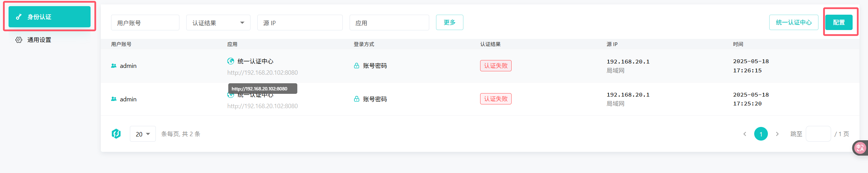Click the 更多 button
868x173 pixels.
tap(449, 23)
